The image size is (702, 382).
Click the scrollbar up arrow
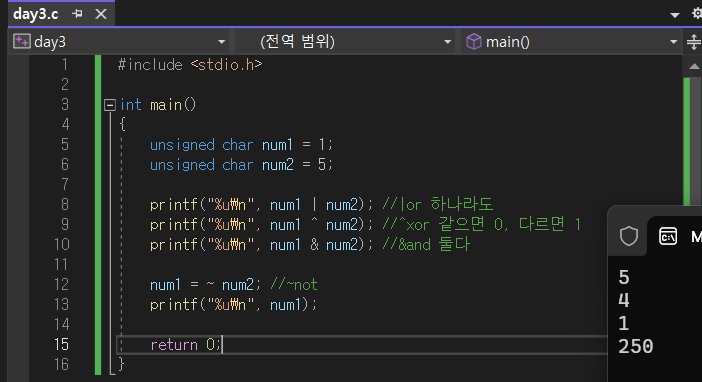click(693, 66)
